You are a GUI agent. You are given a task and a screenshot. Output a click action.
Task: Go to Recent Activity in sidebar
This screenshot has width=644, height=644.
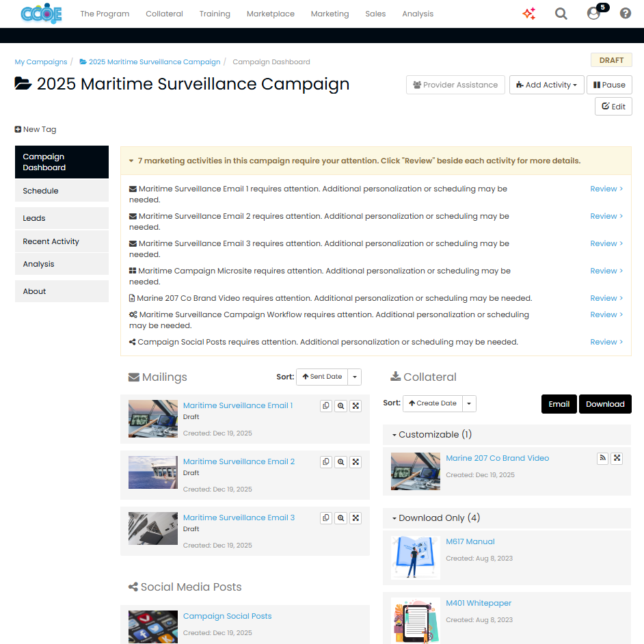coord(62,241)
